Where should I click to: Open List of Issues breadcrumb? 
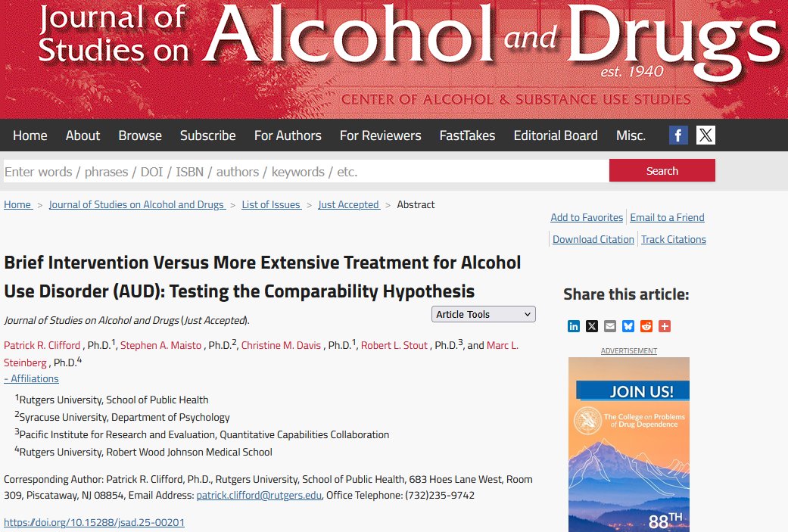pyautogui.click(x=272, y=204)
